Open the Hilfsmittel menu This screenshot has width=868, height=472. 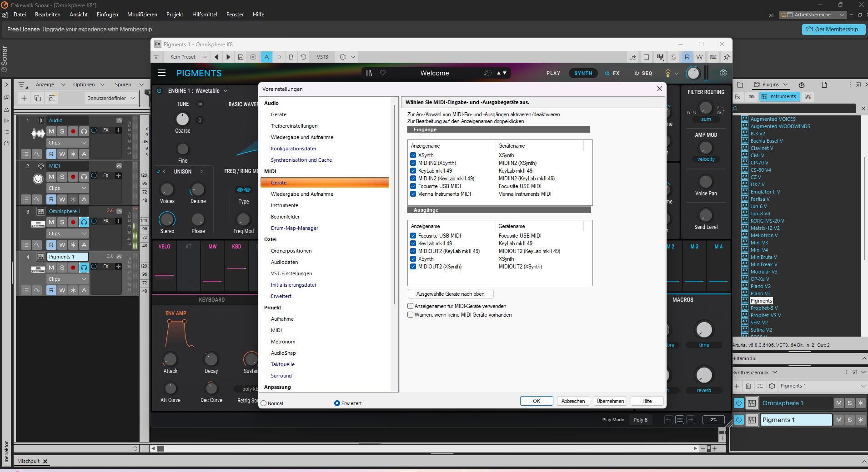205,15
